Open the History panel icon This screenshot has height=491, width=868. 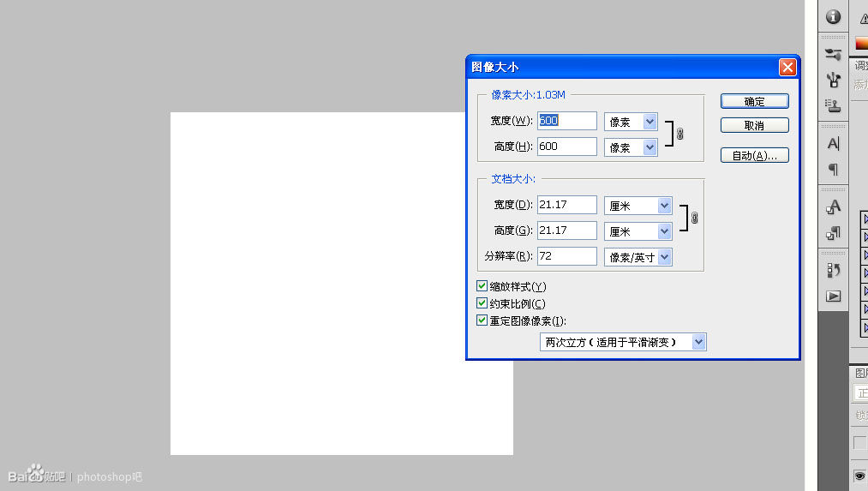pos(833,270)
